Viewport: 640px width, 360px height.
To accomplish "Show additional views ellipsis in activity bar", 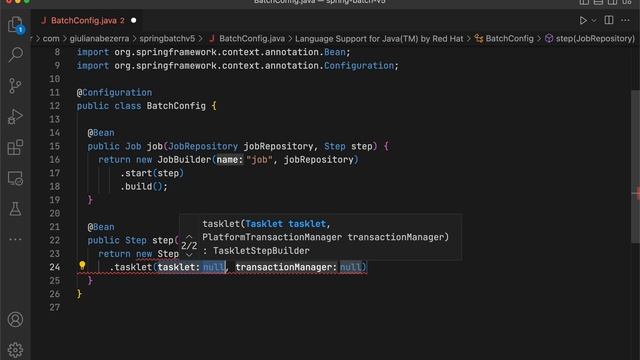I will [x=16, y=239].
